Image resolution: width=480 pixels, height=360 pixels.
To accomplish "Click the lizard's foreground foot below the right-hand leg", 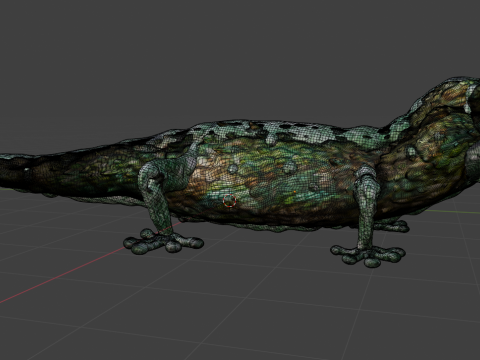I will [x=368, y=256].
